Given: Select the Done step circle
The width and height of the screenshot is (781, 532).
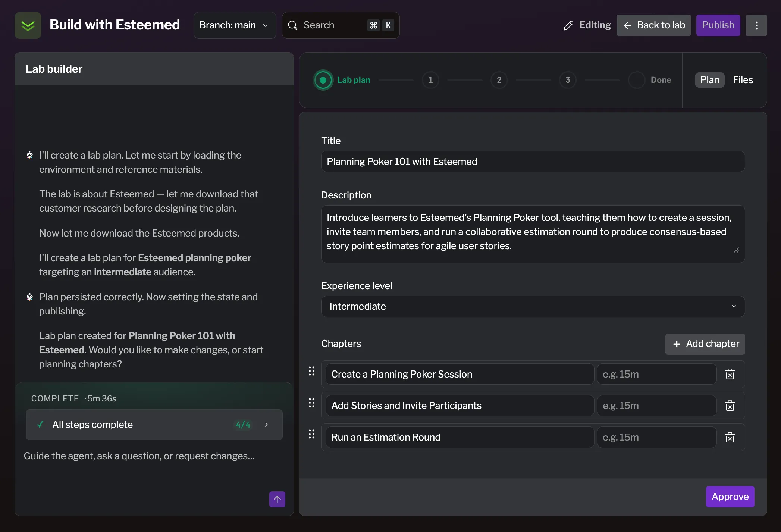Looking at the screenshot, I should pos(637,80).
